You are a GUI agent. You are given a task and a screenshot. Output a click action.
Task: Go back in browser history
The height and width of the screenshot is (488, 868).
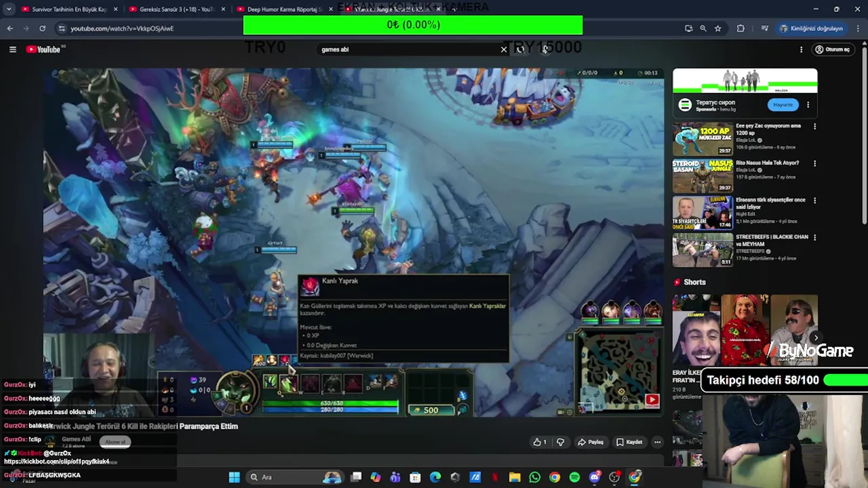pos(9,28)
